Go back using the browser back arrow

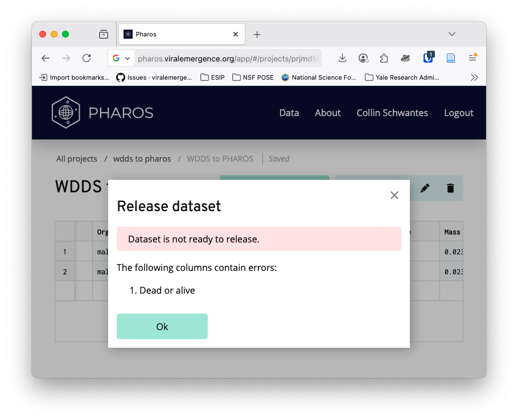(46, 58)
